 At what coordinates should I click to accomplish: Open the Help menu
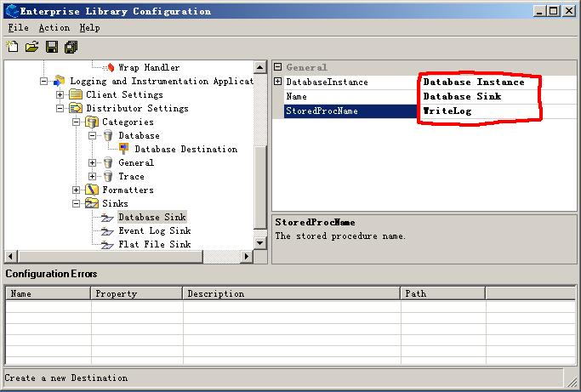(x=89, y=27)
